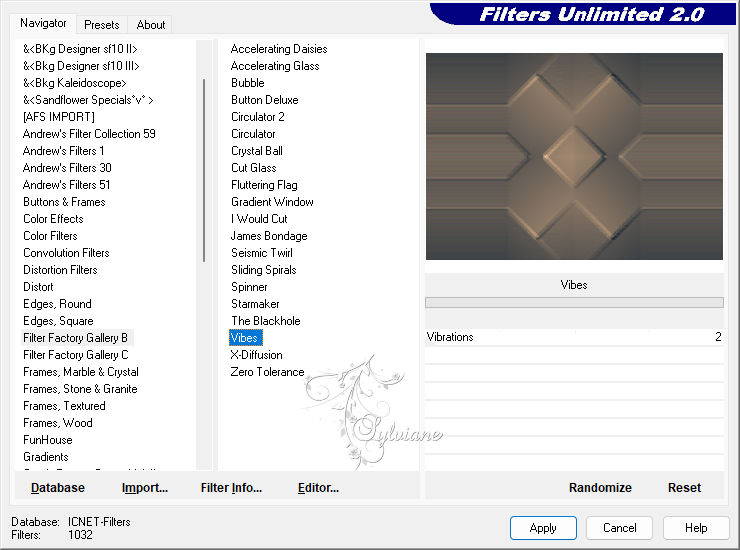Adjust the Vibrations slider
740x550 pixels.
tap(574, 337)
